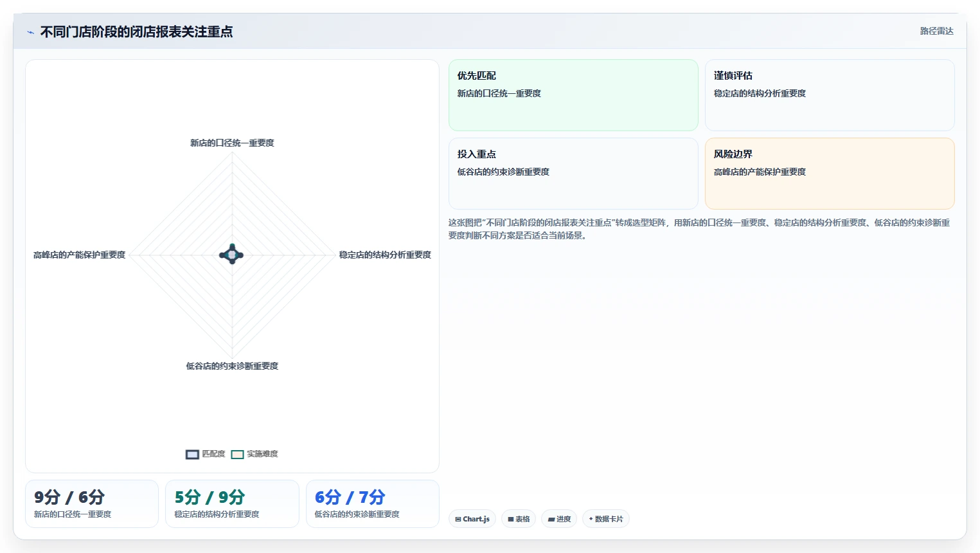Open the 风险边界 card
The image size is (980, 553).
[830, 174]
